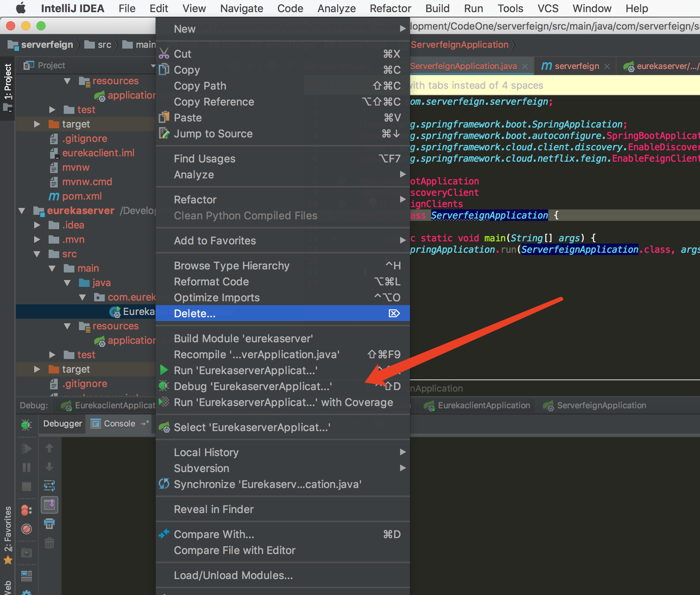700x595 pixels.
Task: Select Copy in context menu
Action: tap(283, 70)
